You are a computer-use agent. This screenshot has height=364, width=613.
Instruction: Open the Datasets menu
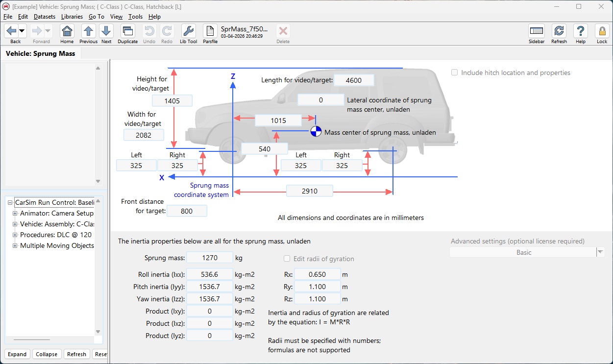45,17
